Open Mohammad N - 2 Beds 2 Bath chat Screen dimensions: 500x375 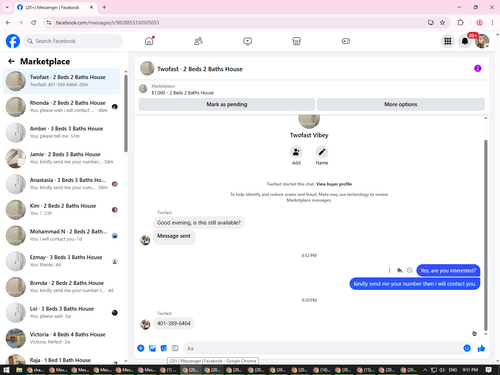pyautogui.click(x=62, y=235)
